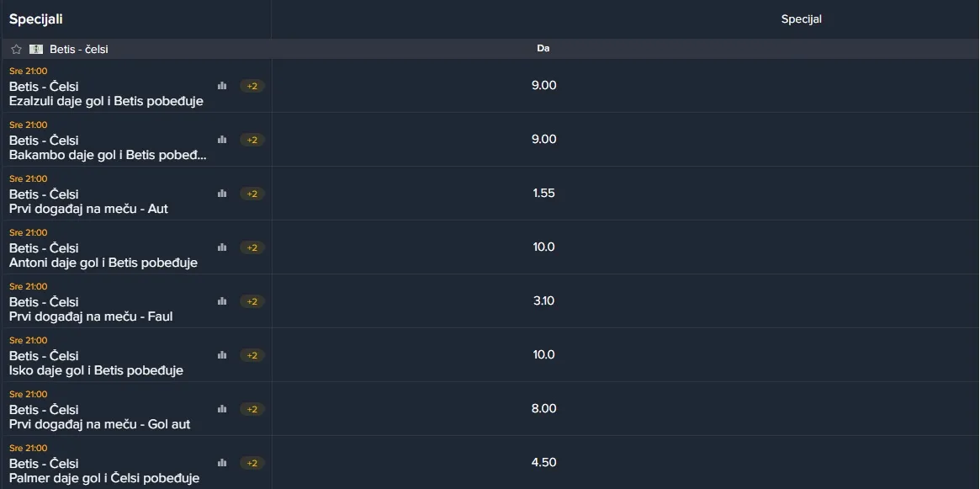
Task: Select odds 1.55 for Prvi događaj - Aut
Action: [543, 194]
